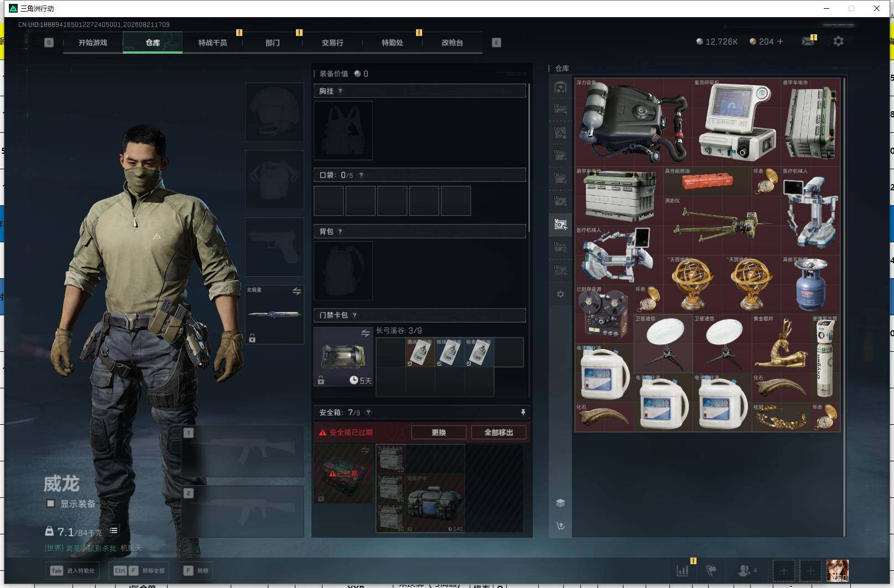Select the first warehouse category icon
This screenshot has height=588, width=894.
[x=560, y=87]
